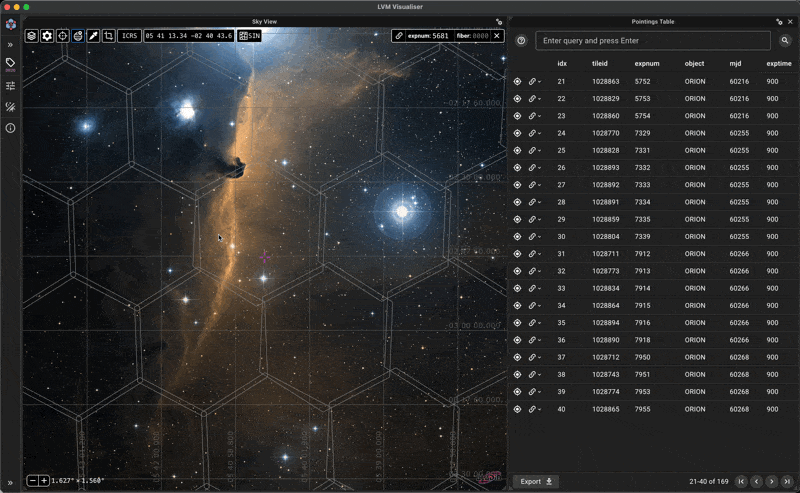This screenshot has width=800, height=493.
Task: Export the pointings table
Action: [536, 481]
